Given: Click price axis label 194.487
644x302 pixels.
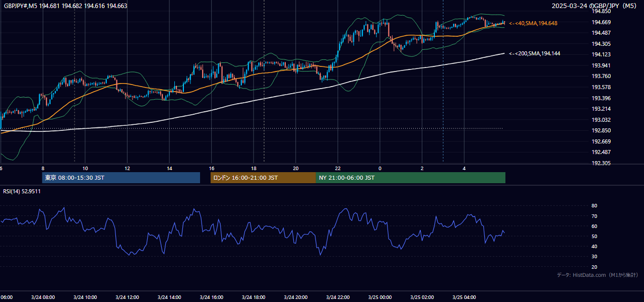Looking at the screenshot, I should 601,33.
